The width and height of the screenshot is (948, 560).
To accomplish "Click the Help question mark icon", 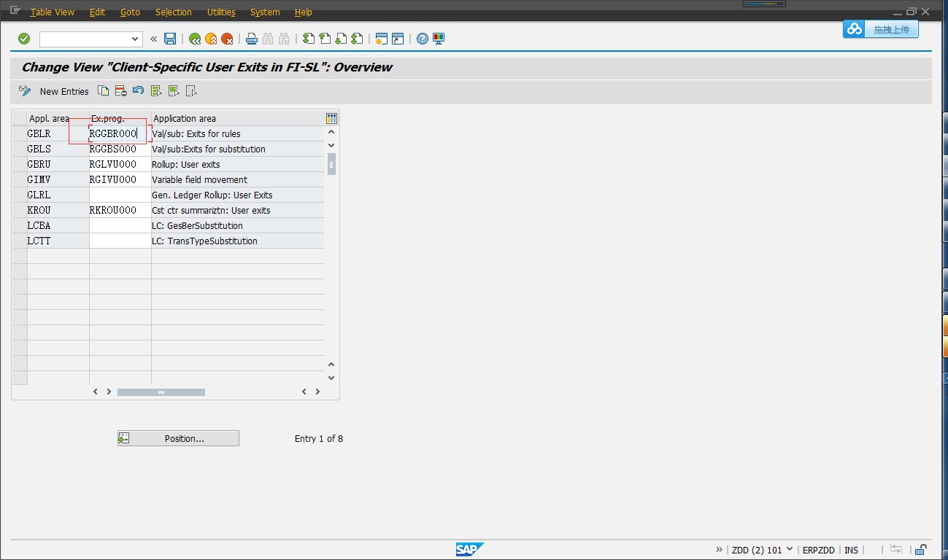I will tap(422, 39).
